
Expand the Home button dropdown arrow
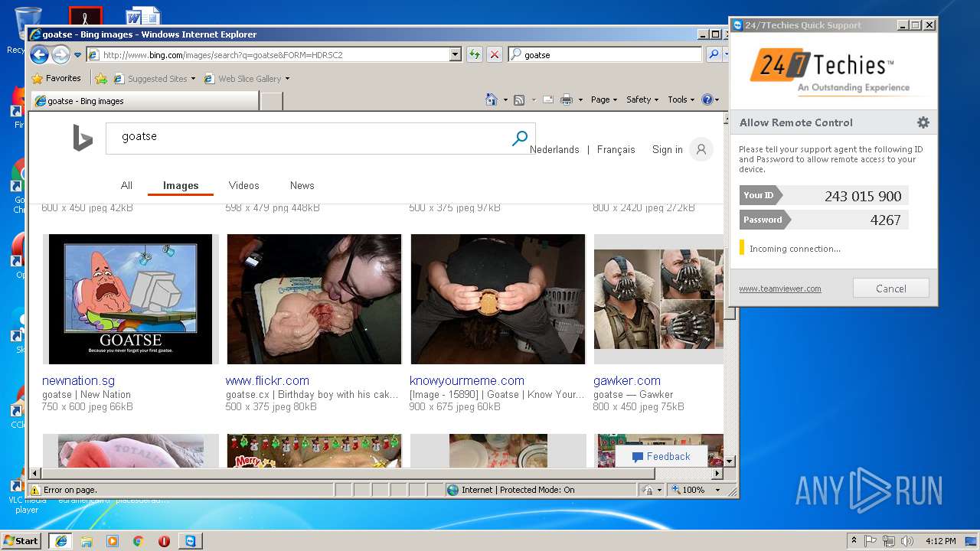pyautogui.click(x=505, y=99)
